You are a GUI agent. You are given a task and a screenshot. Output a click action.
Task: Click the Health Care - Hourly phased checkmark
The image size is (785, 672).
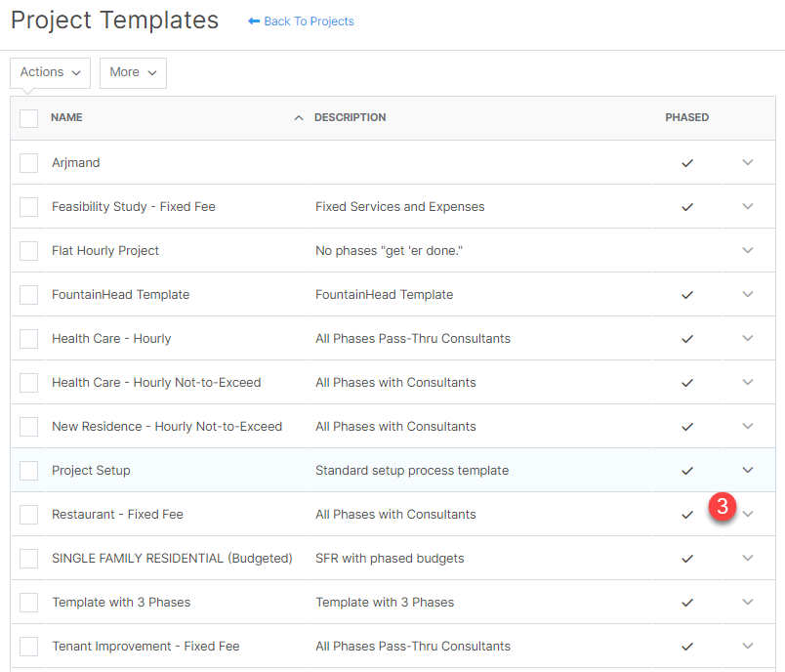tap(687, 339)
